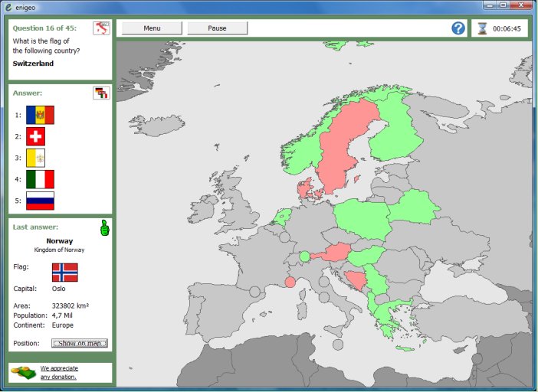Close the enigeo window
Screen dimensions: 538x392
click(521, 5)
